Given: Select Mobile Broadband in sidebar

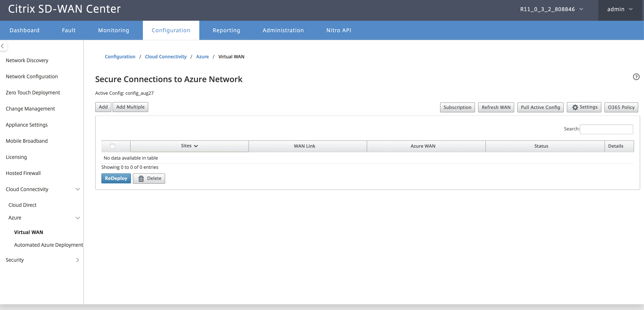Looking at the screenshot, I should pyautogui.click(x=26, y=141).
